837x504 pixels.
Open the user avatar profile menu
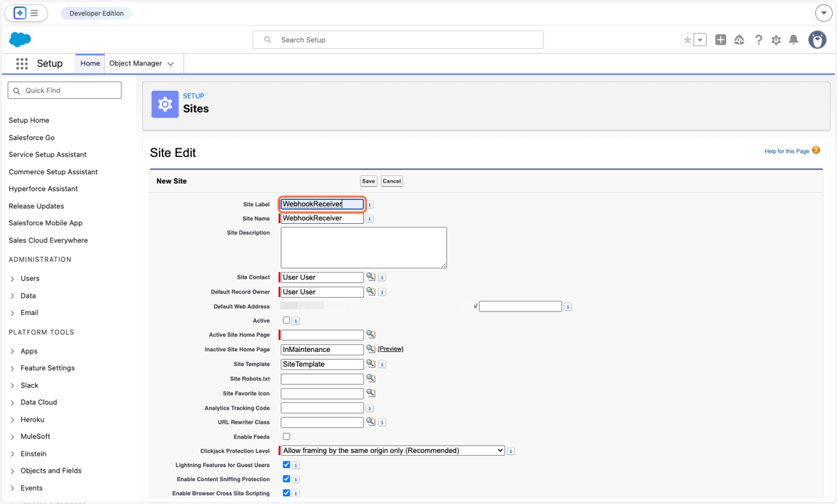tap(817, 40)
